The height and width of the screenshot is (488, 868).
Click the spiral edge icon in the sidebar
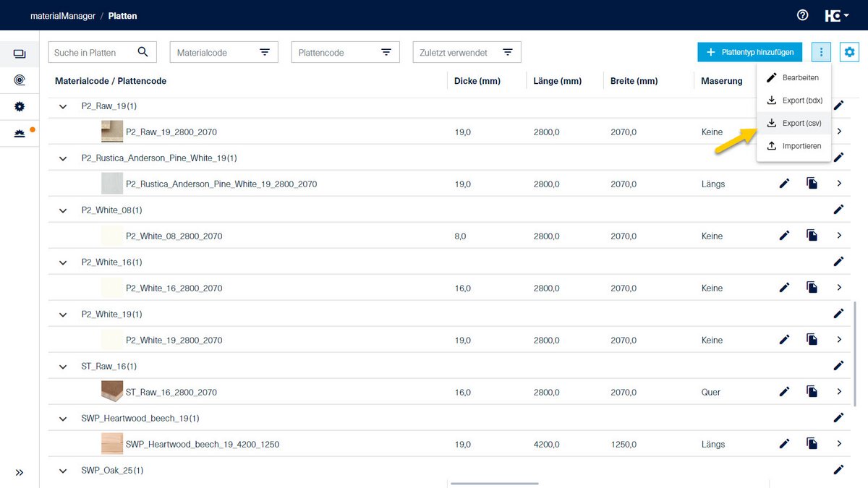tap(20, 80)
